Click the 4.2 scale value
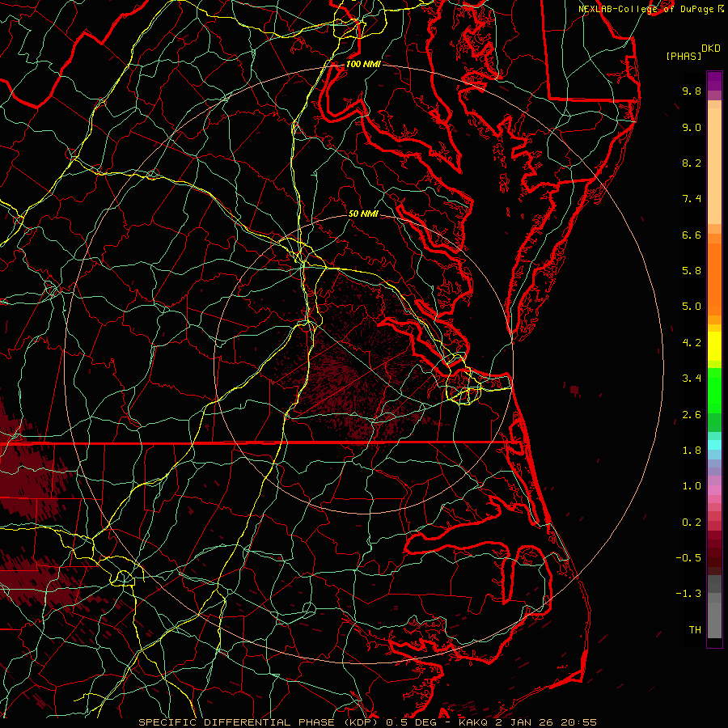The image size is (728, 728). coord(692,343)
